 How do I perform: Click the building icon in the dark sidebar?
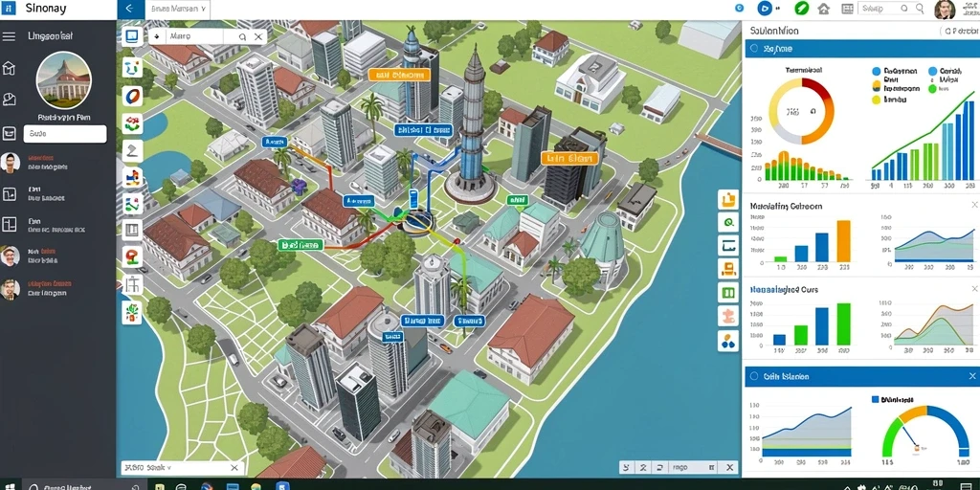9,68
